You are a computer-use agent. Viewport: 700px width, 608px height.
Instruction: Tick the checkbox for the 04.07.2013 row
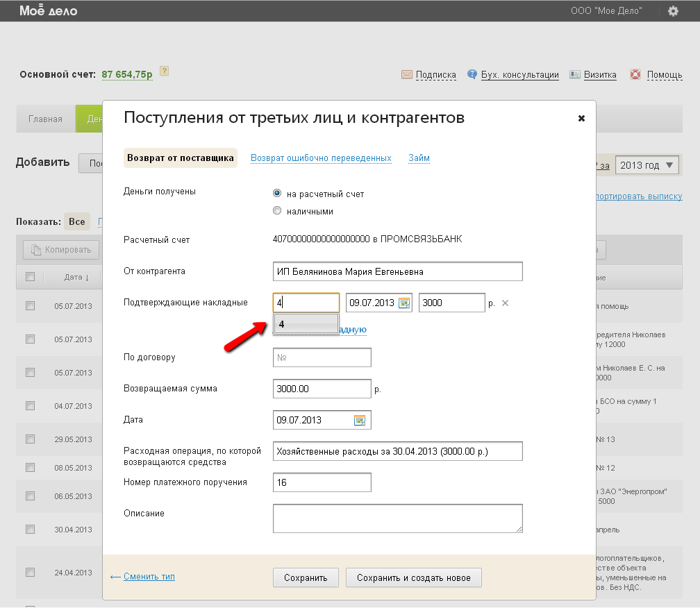tap(30, 405)
